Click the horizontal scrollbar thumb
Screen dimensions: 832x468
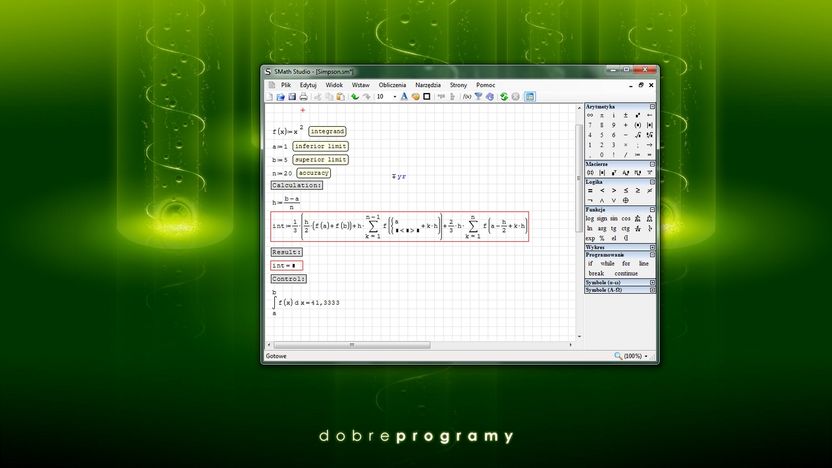352,345
